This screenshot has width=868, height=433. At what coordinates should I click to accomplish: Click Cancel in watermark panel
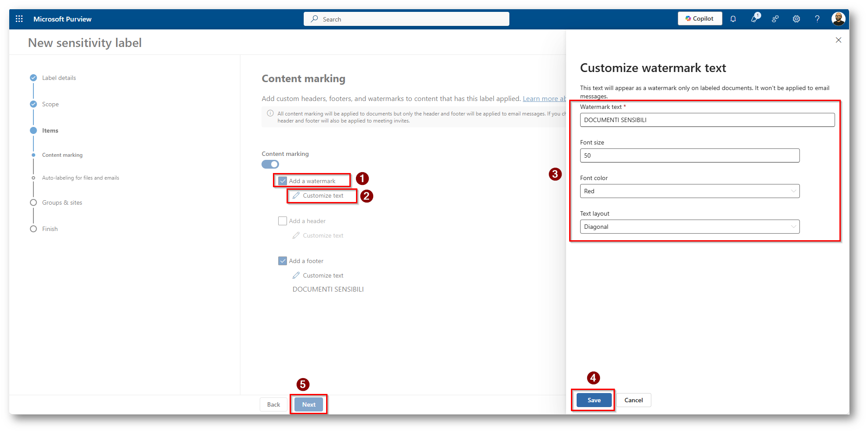633,400
